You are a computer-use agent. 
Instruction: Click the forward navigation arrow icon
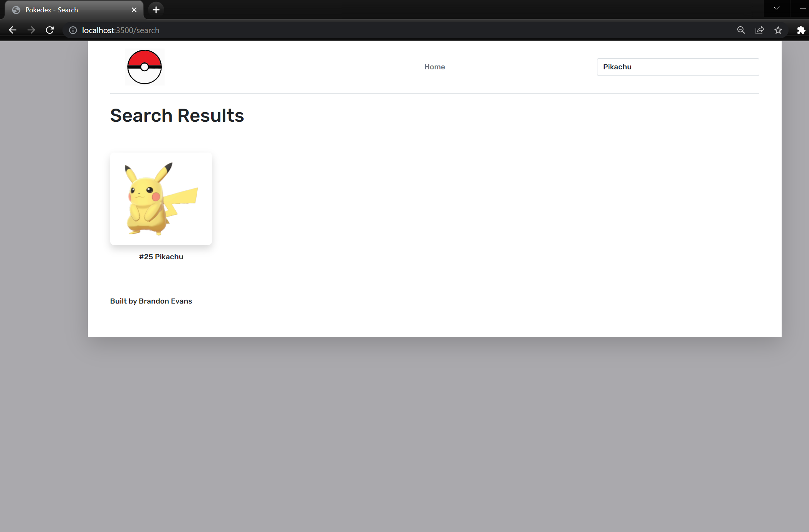click(x=31, y=30)
